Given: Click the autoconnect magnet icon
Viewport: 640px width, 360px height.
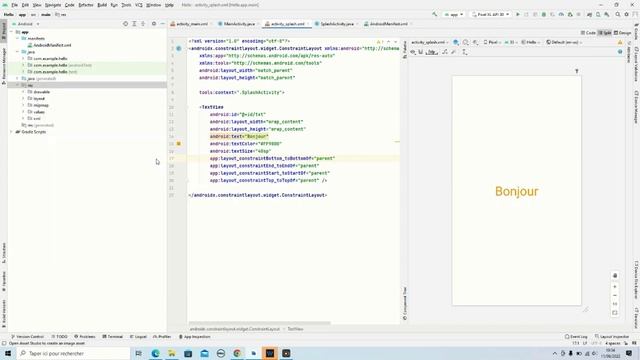Looking at the screenshot, I should coord(421,52).
